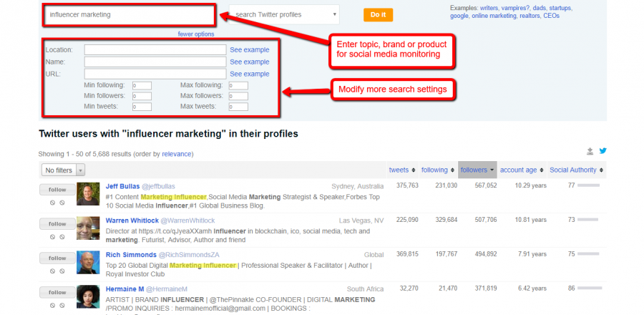Click the sort arrows beside account age

click(542, 170)
